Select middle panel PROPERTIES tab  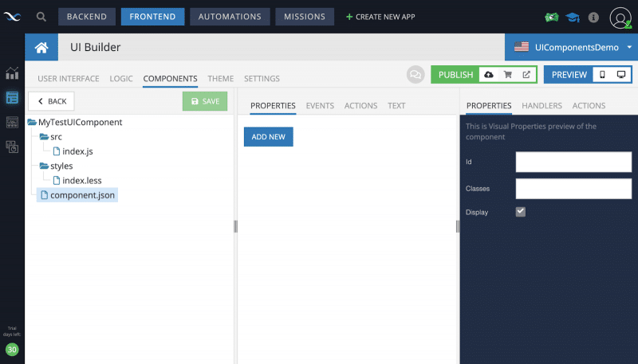[x=273, y=106]
